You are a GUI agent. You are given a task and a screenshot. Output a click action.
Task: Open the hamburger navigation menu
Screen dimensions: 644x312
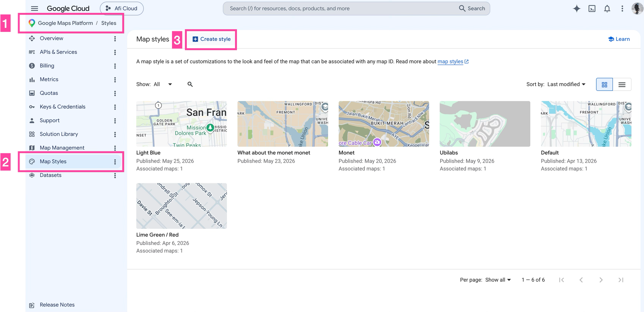(34, 8)
